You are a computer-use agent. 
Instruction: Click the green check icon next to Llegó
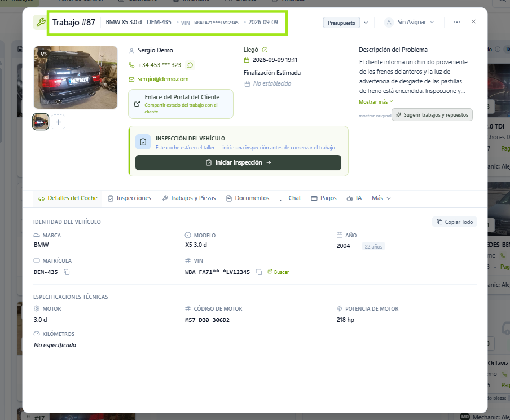[x=265, y=50]
